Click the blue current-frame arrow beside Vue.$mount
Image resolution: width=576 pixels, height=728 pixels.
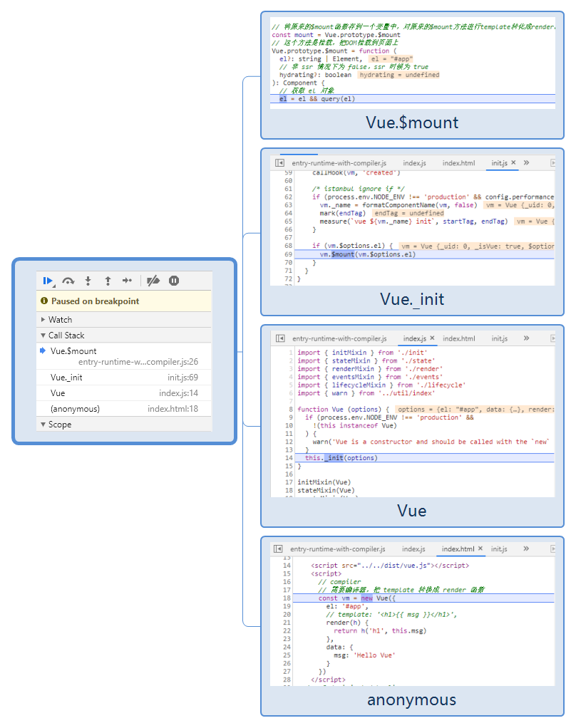tap(43, 350)
